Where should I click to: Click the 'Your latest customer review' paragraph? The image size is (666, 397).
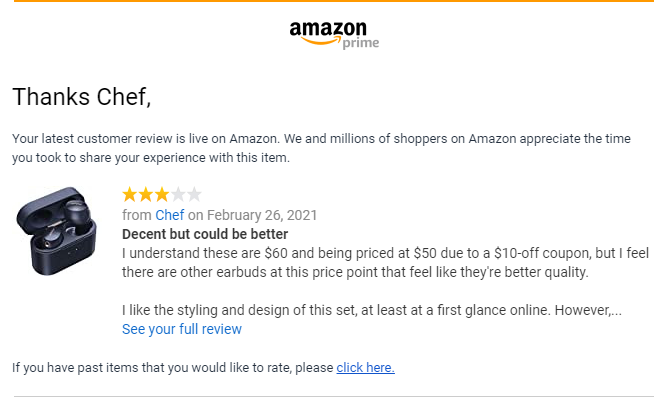[321, 148]
